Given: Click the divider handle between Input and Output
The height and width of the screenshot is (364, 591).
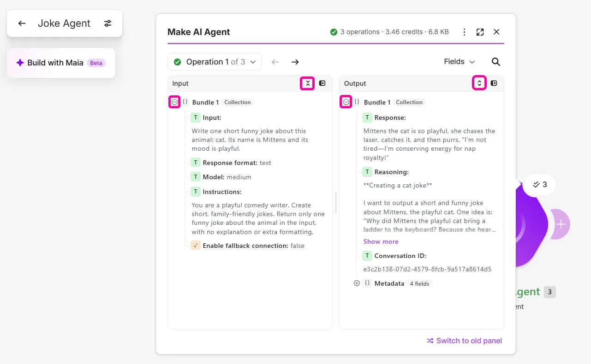Looking at the screenshot, I should 336,202.
